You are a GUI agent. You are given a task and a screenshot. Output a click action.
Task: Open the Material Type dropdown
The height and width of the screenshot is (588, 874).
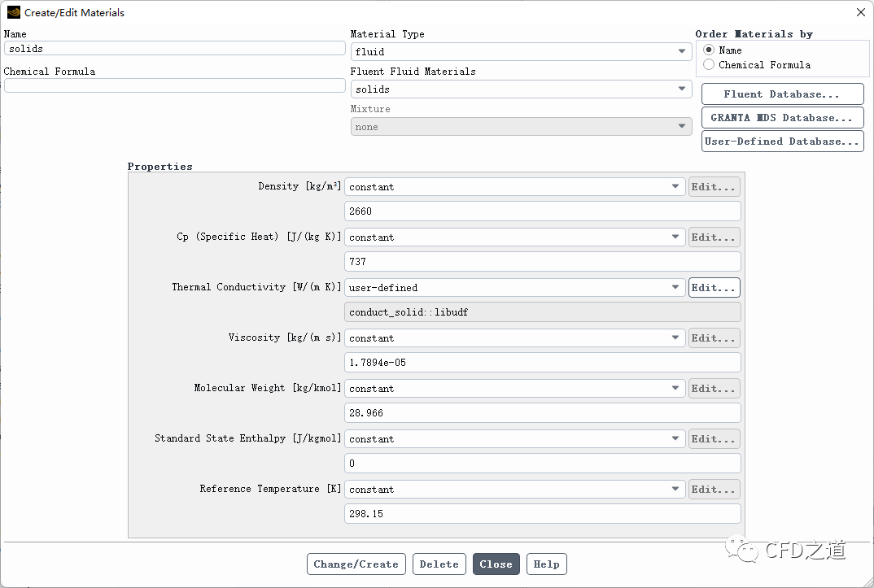[521, 52]
